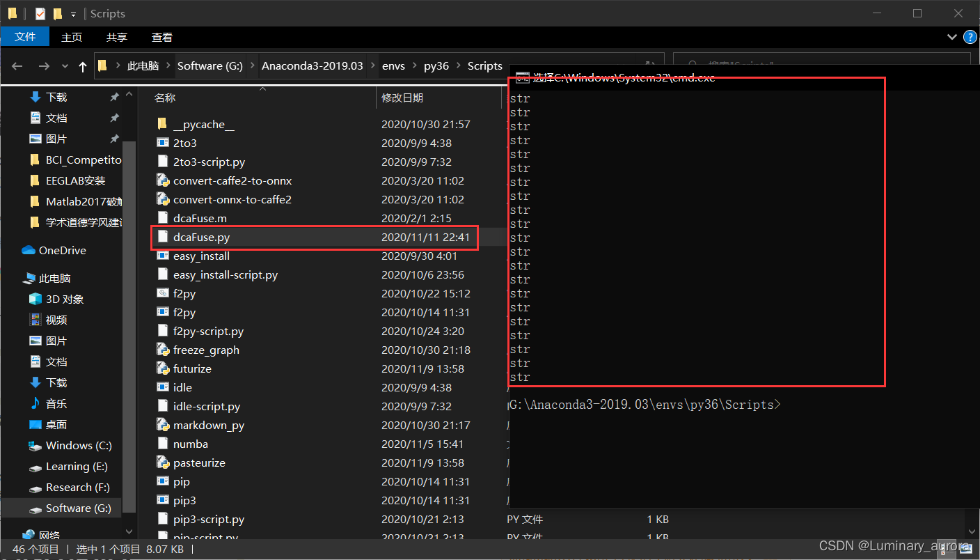Open 视频 in navigation pane
The height and width of the screenshot is (560, 980).
click(x=56, y=320)
